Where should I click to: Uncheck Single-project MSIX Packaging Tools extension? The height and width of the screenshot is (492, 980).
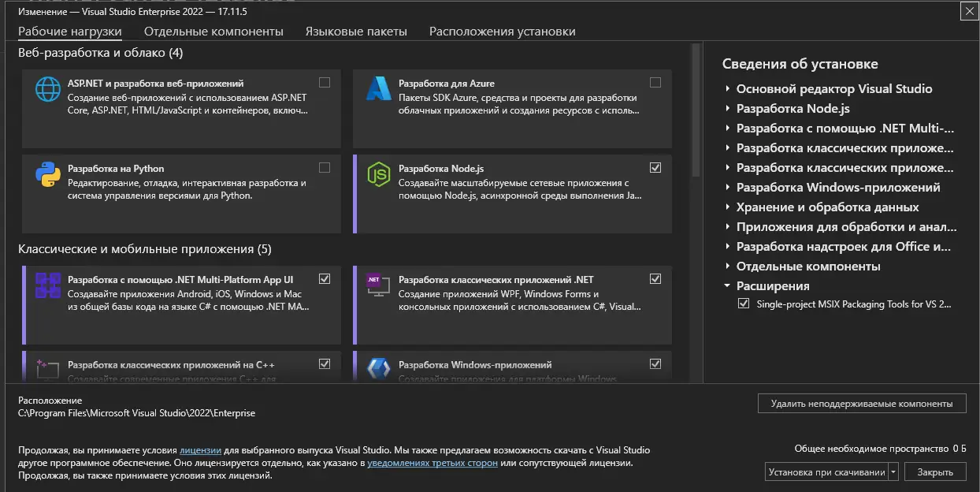click(x=744, y=304)
